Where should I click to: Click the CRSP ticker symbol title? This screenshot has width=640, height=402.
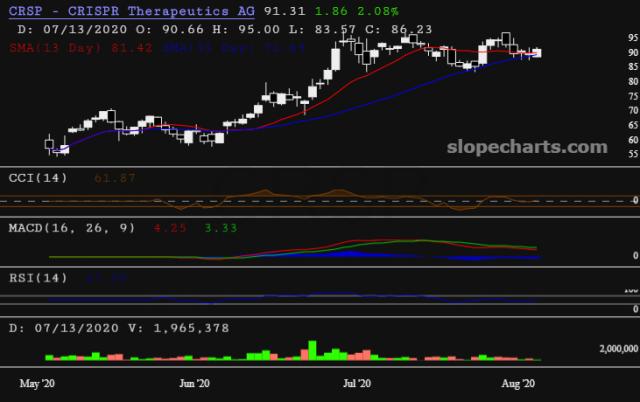click(130, 10)
